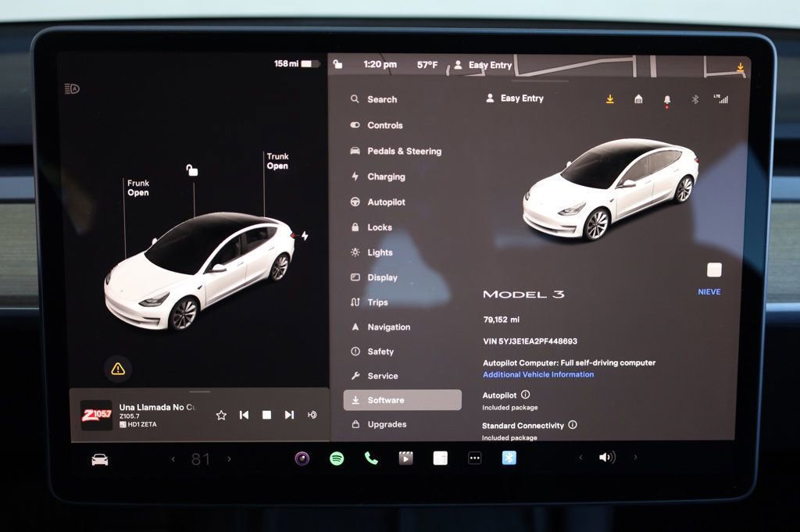Viewport: 800px width, 532px height.
Task: Open the Safety menu
Action: 373,352
